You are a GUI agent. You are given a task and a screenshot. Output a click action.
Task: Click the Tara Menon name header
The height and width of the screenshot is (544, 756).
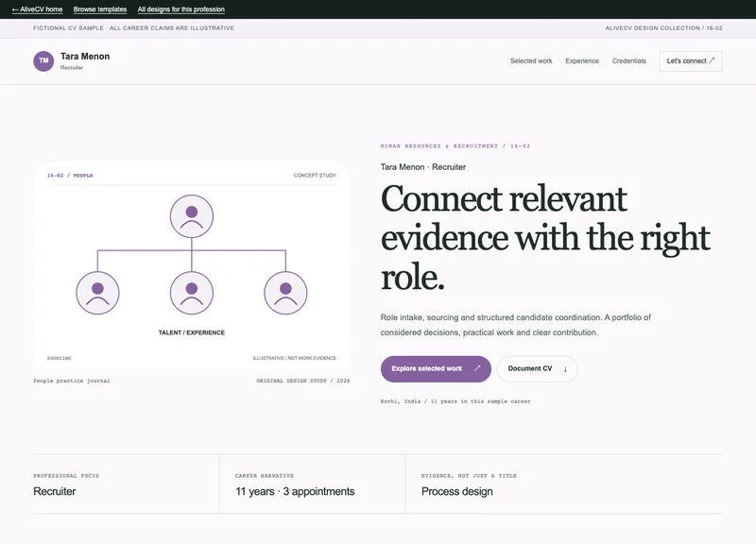(x=85, y=57)
